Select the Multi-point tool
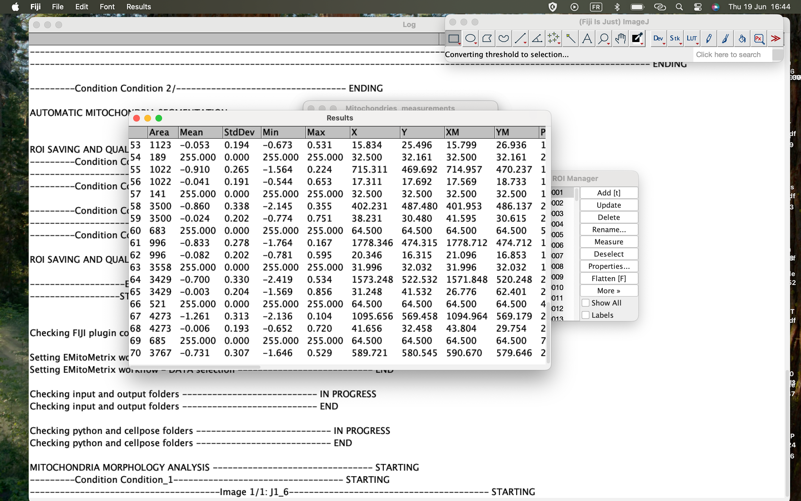The image size is (801, 501). pos(554,38)
